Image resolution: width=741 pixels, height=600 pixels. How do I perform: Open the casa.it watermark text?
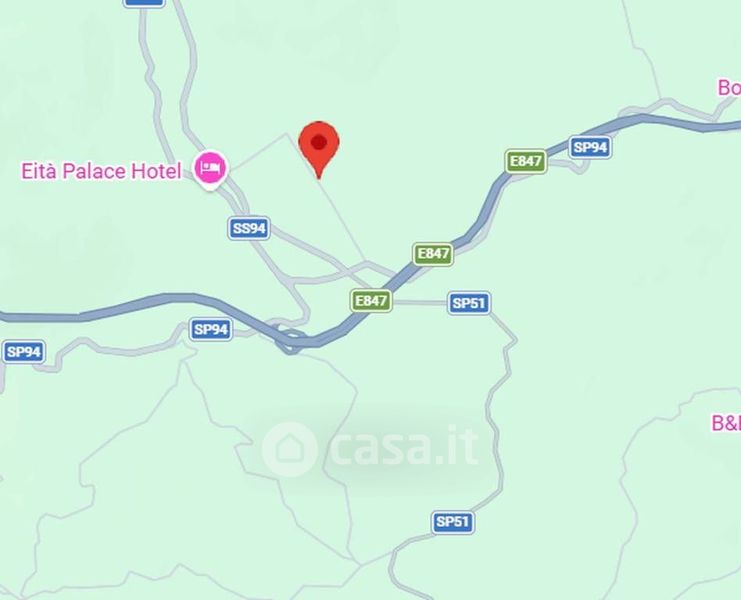tap(405, 446)
